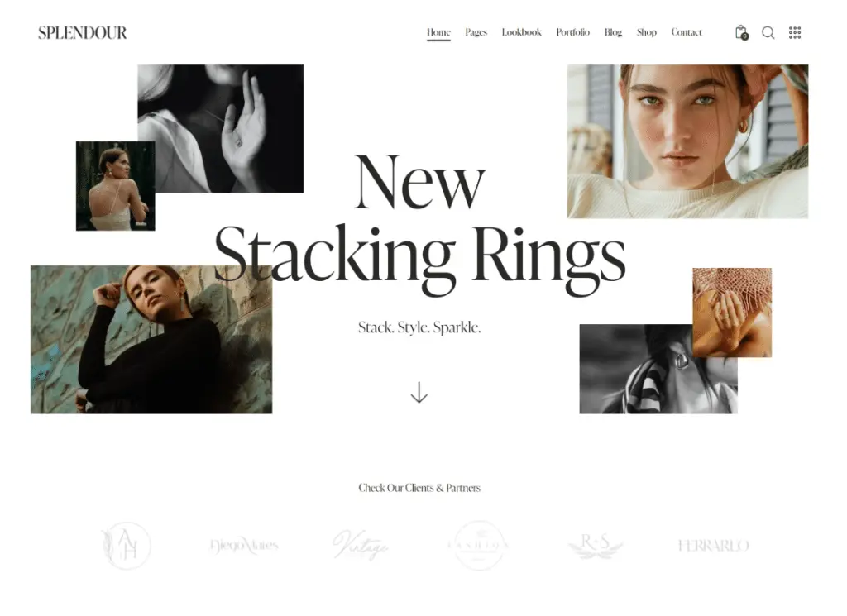847x616 pixels.
Task: Click the R-S laurel client logo
Action: pyautogui.click(x=596, y=545)
